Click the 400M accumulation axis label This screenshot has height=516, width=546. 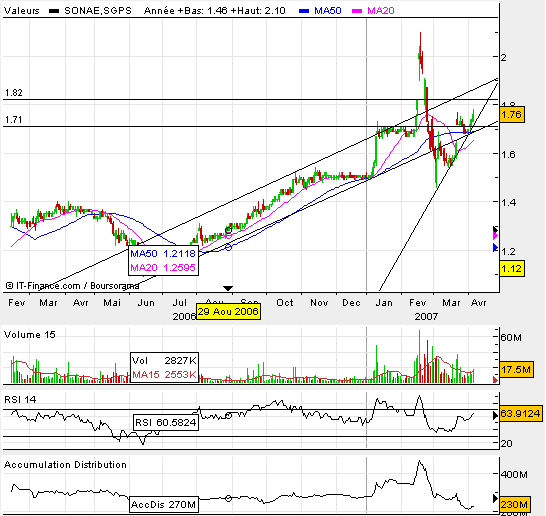tap(514, 475)
